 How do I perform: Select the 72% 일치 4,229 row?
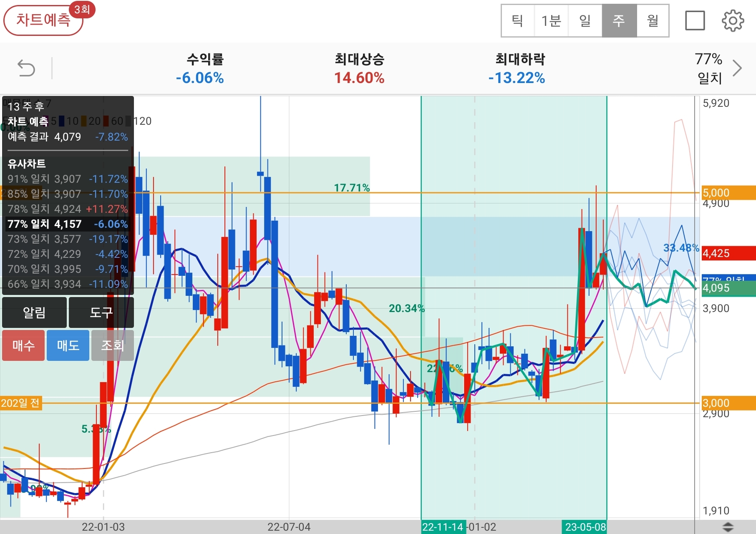(68, 254)
